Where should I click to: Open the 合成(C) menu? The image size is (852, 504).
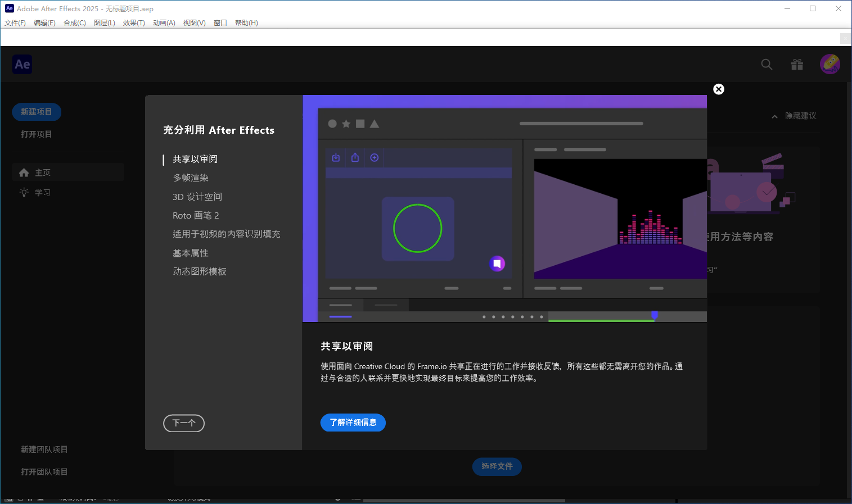75,23
